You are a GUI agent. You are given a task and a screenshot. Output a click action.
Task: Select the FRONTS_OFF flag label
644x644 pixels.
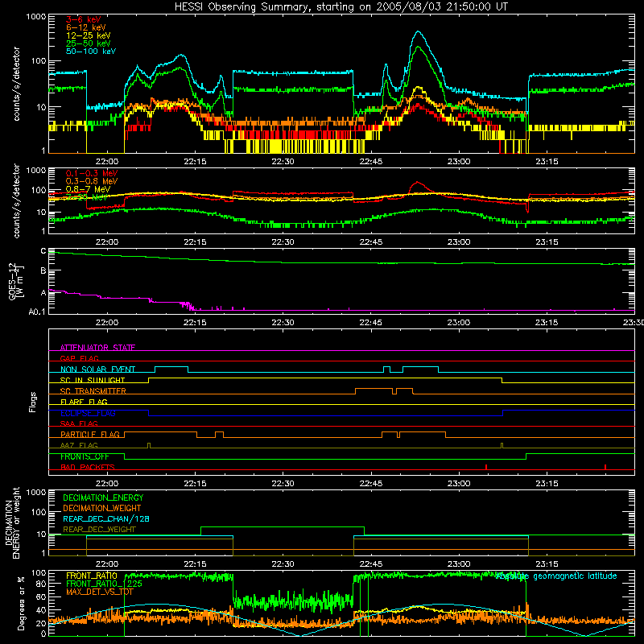tap(85, 456)
